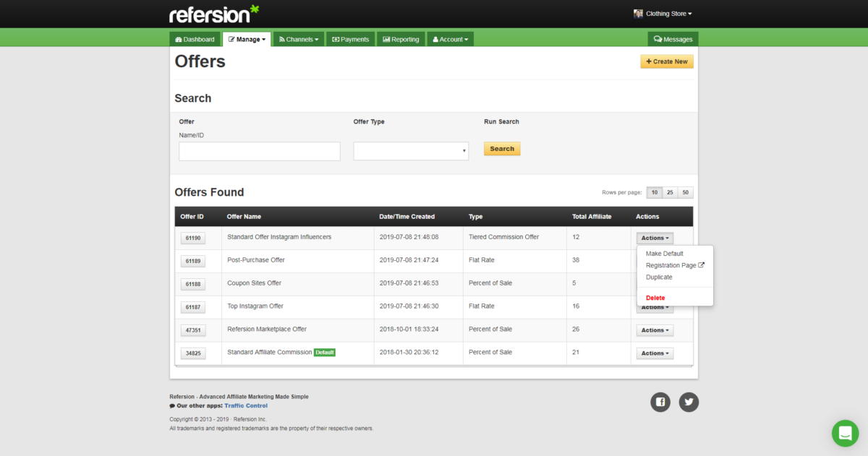Click the Refersion logo
Screen dimensions: 868x456
click(x=214, y=13)
